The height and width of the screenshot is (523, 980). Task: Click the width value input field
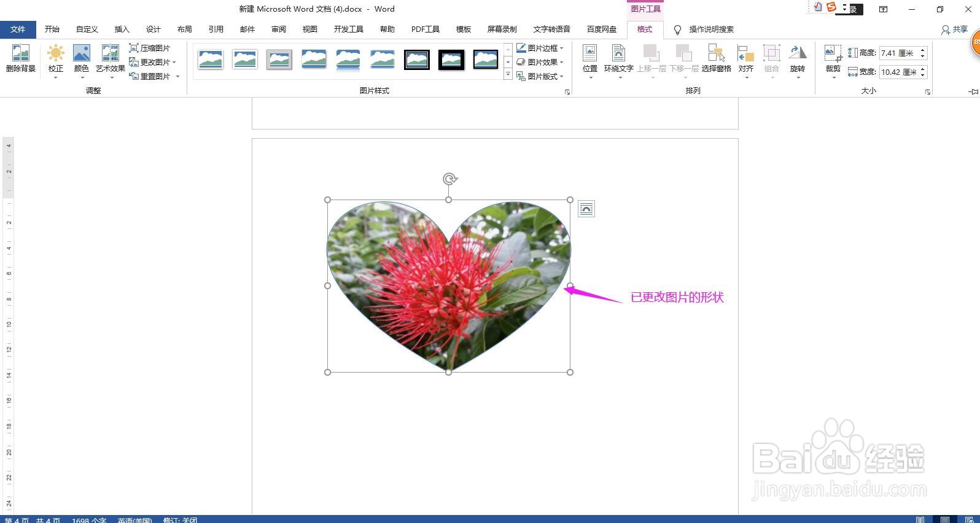coord(898,72)
